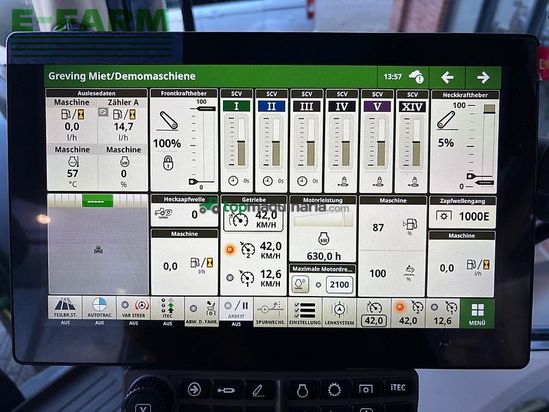Tap Maschine 0,0 l/h tile under Zapfwellengang
The height and width of the screenshot is (412, 549).
click(x=461, y=264)
